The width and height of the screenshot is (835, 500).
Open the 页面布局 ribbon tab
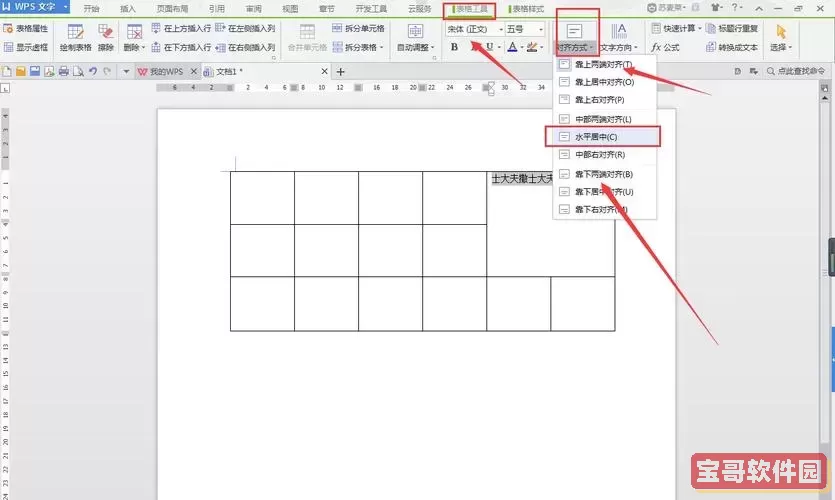pyautogui.click(x=173, y=9)
